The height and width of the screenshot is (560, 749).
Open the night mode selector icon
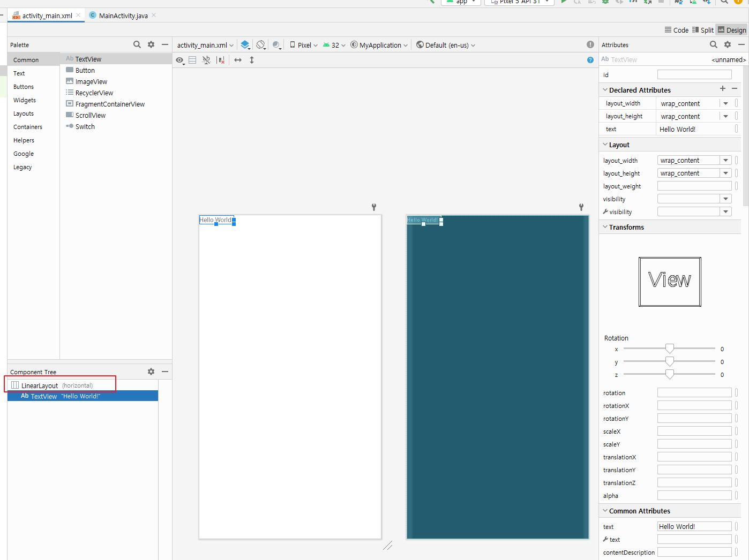point(276,45)
